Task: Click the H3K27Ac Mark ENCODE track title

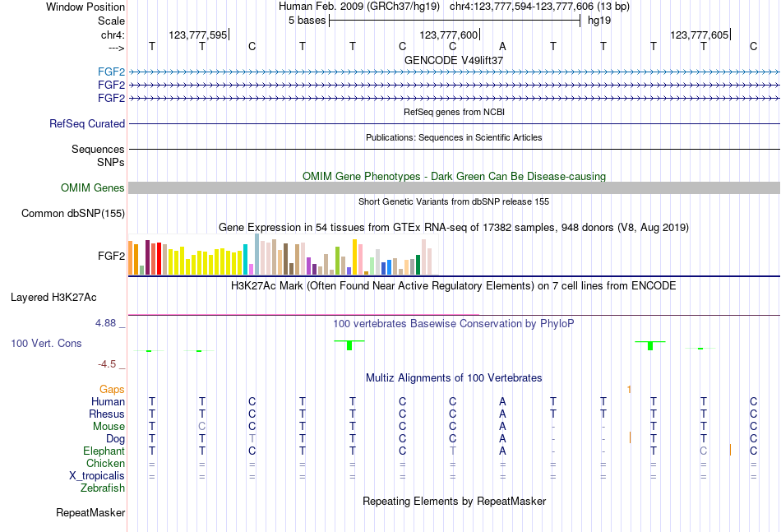Action: (454, 286)
